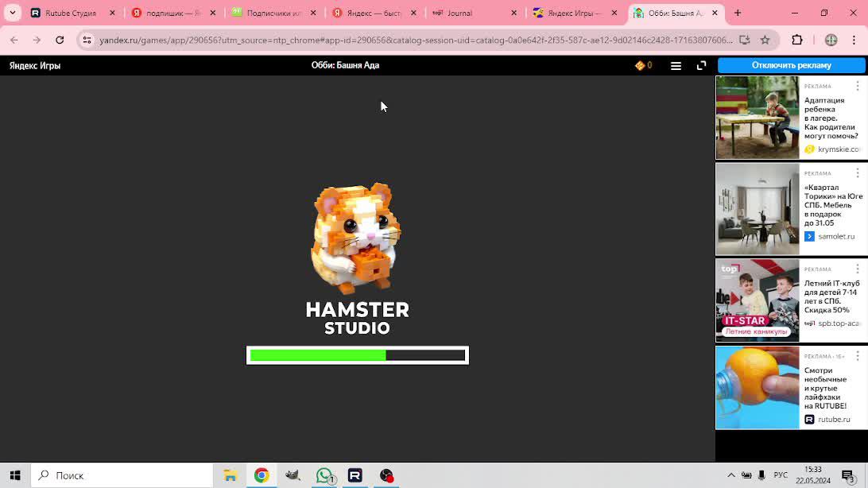This screenshot has height=488, width=868.
Task: Open WhatsApp from the taskbar
Action: pyautogui.click(x=324, y=475)
